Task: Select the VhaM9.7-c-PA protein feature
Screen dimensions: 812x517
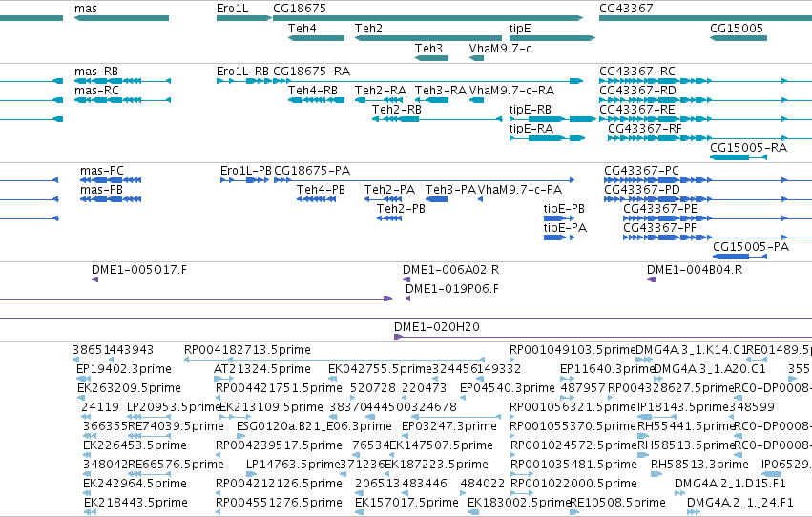Action: [480, 199]
